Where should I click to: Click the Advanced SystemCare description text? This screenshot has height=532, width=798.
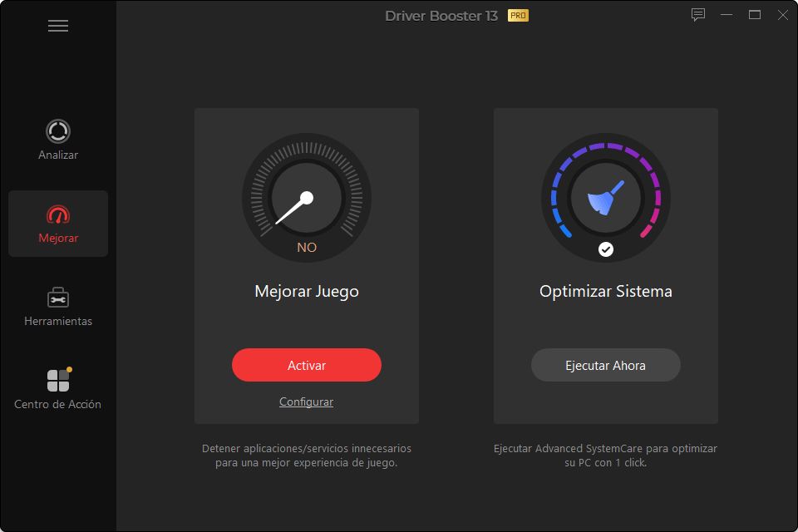(x=605, y=456)
